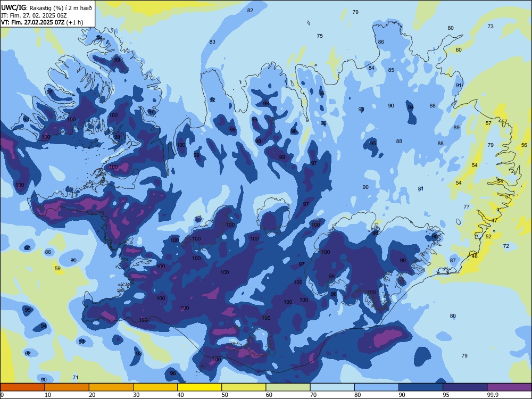
Task: Click the title text 'UWC/IG: Rakastig (%) í 2 m hæð'
Action: [46, 8]
